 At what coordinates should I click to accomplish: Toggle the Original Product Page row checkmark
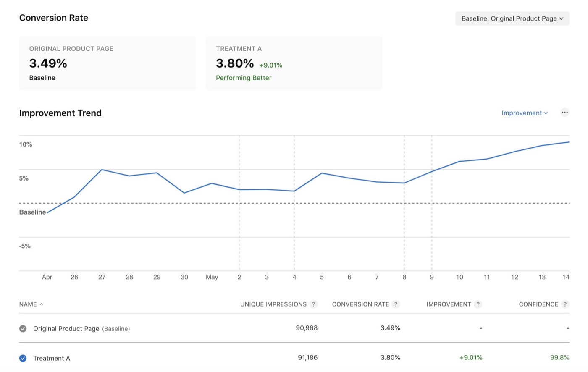pyautogui.click(x=23, y=329)
